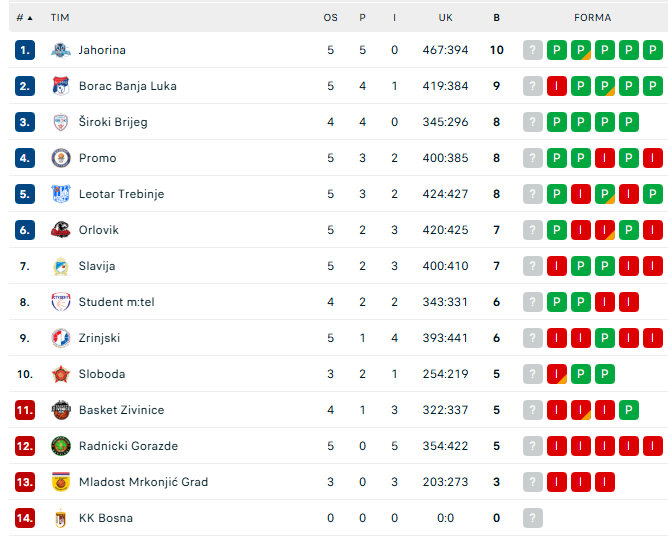Click the Basket Zivinice logo icon
This screenshot has height=538, width=668.
[x=60, y=410]
